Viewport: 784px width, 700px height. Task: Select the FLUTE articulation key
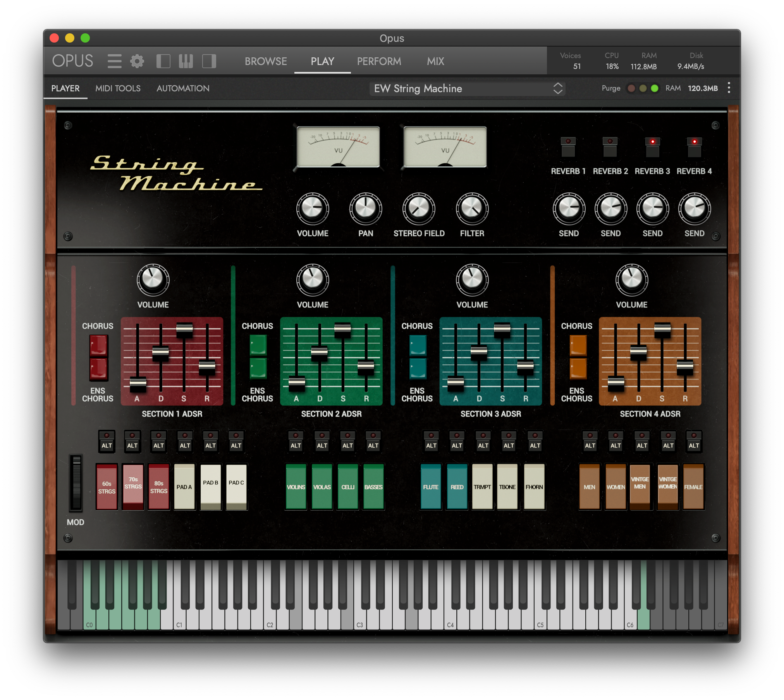click(431, 487)
